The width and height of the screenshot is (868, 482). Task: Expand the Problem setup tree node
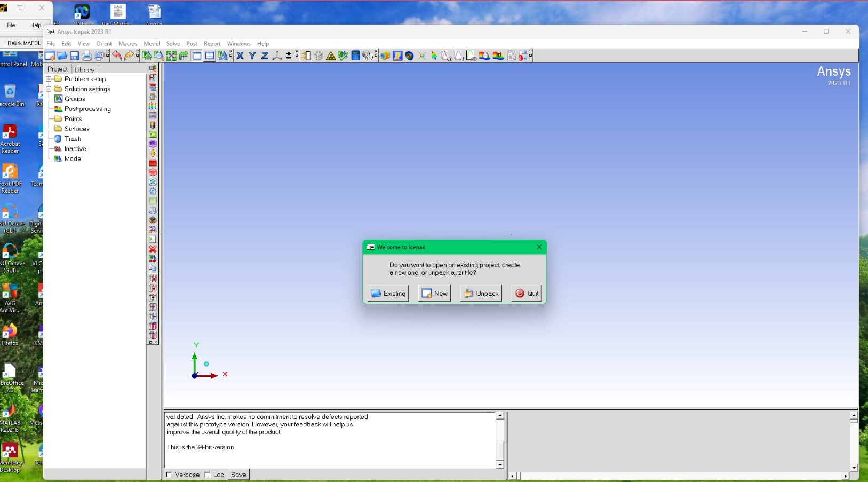coord(49,79)
